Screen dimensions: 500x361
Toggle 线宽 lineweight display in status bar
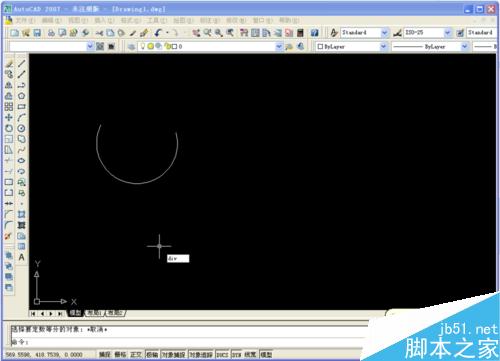coord(250,354)
